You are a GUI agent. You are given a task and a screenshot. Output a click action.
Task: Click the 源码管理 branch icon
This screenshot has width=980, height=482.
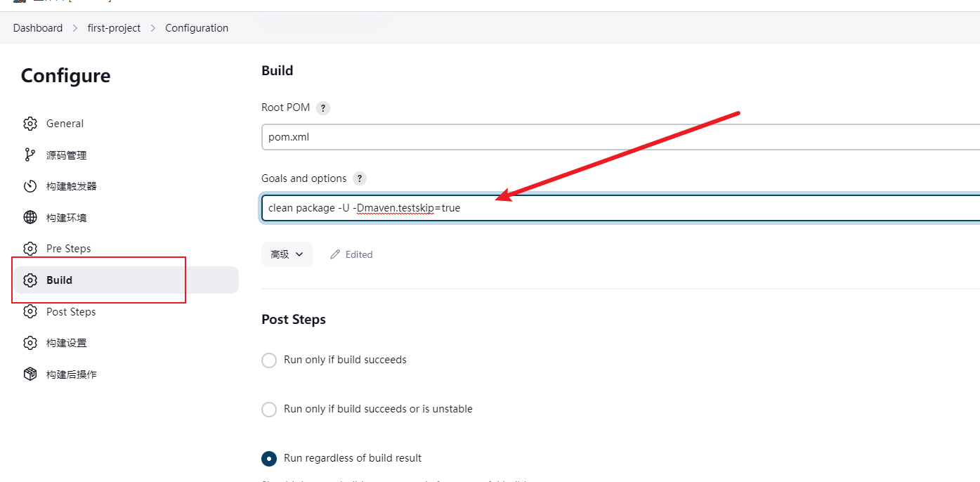[x=30, y=155]
